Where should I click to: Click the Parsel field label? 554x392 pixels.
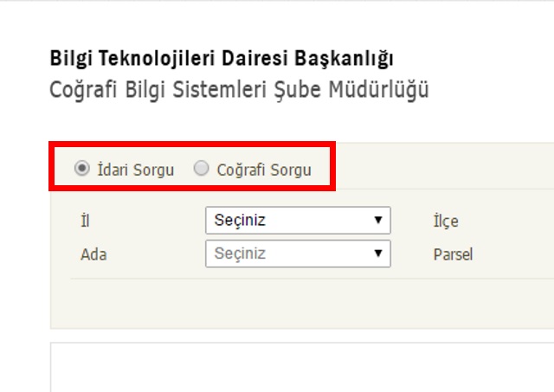point(453,254)
